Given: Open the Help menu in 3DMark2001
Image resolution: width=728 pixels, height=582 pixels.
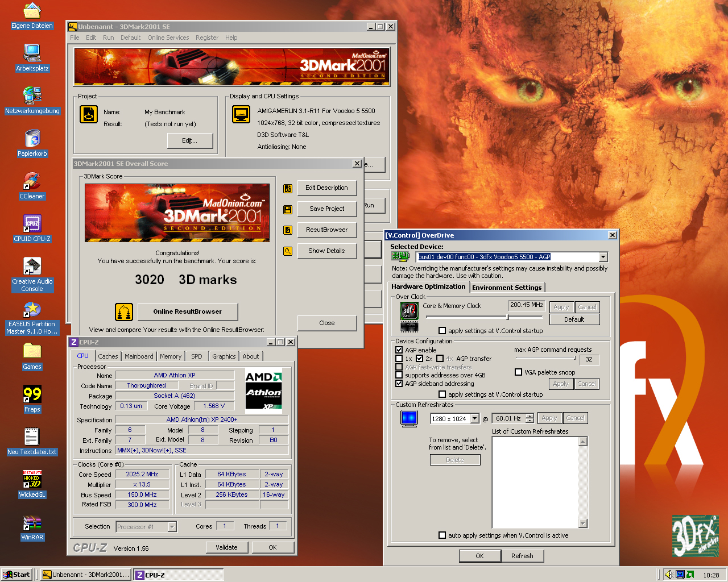Looking at the screenshot, I should 231,38.
